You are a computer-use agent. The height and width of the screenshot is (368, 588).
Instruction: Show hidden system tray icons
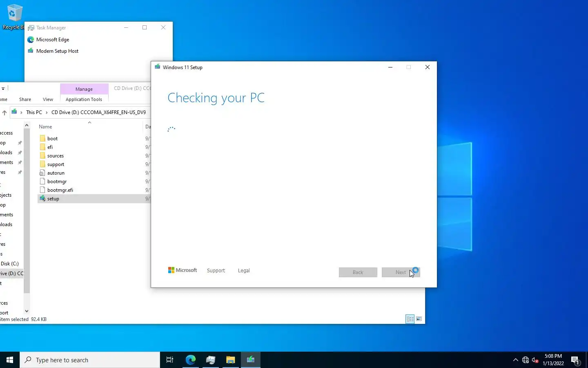pos(515,360)
